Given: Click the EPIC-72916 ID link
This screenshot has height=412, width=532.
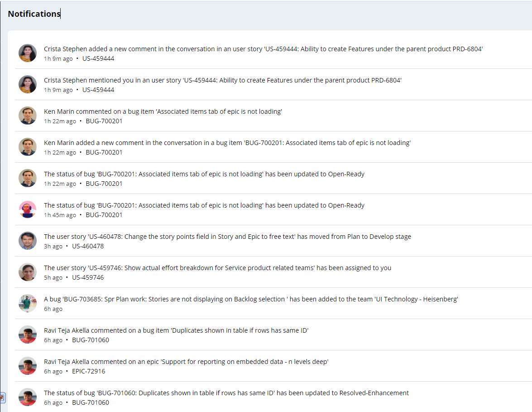Looking at the screenshot, I should pyautogui.click(x=89, y=371).
